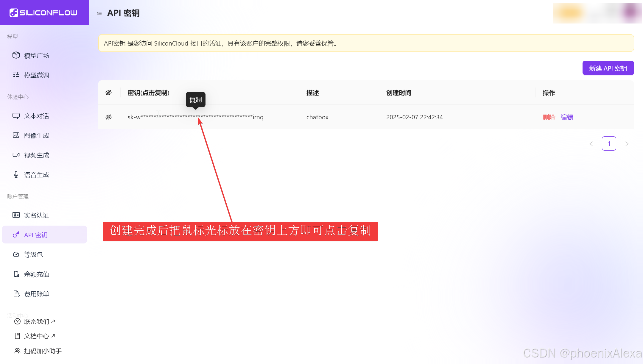Open 模型广场 cube icon

16,55
